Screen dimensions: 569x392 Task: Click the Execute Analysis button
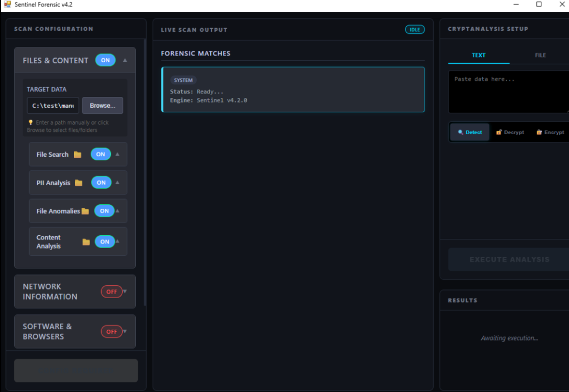point(509,260)
